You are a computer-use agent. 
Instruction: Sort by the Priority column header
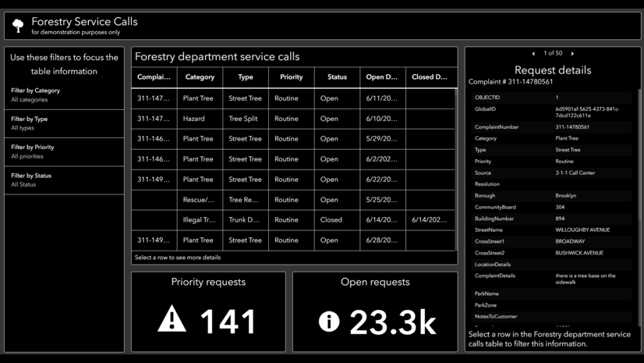(291, 77)
